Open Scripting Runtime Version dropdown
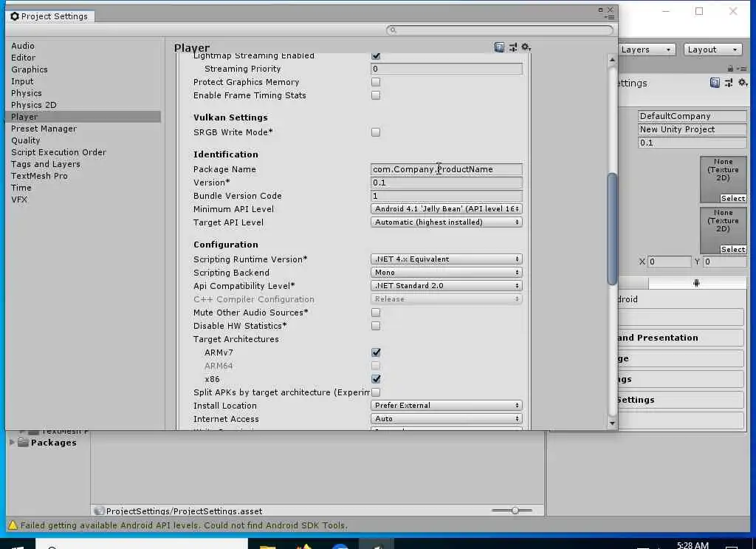The image size is (756, 549). [x=447, y=259]
